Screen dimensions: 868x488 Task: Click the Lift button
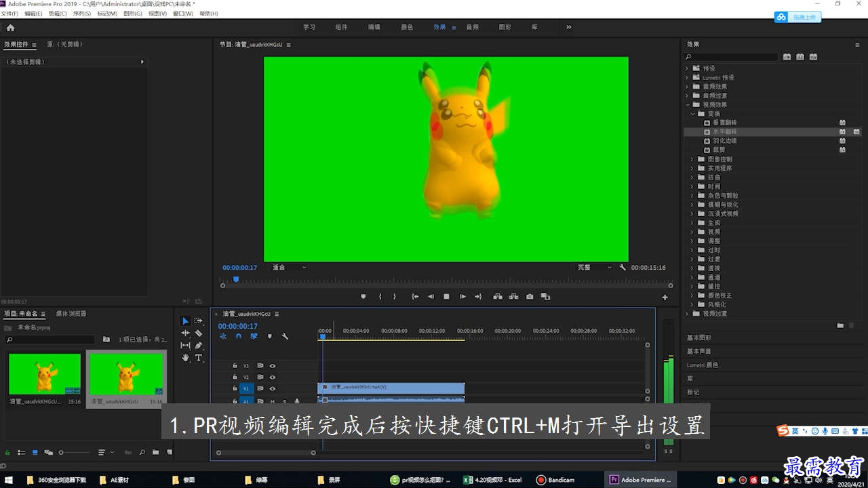coord(498,296)
